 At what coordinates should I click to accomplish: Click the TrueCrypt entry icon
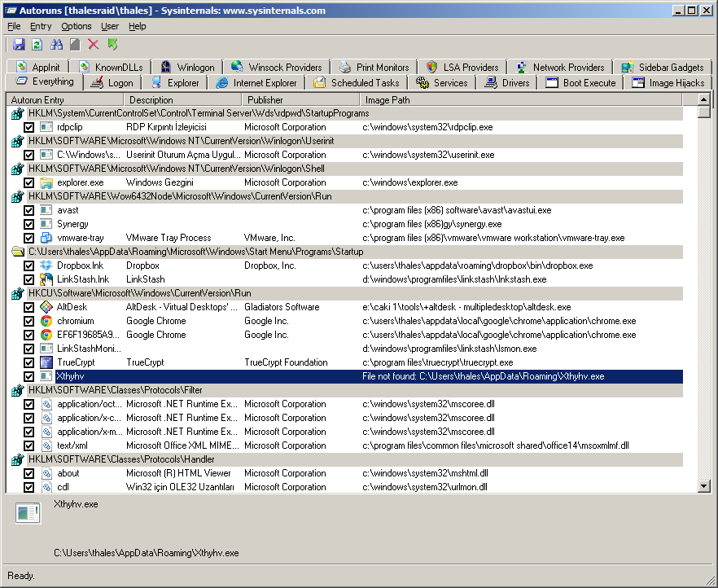point(46,362)
